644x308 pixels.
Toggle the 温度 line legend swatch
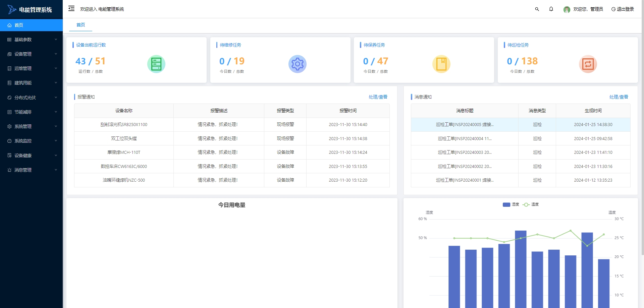tap(526, 204)
